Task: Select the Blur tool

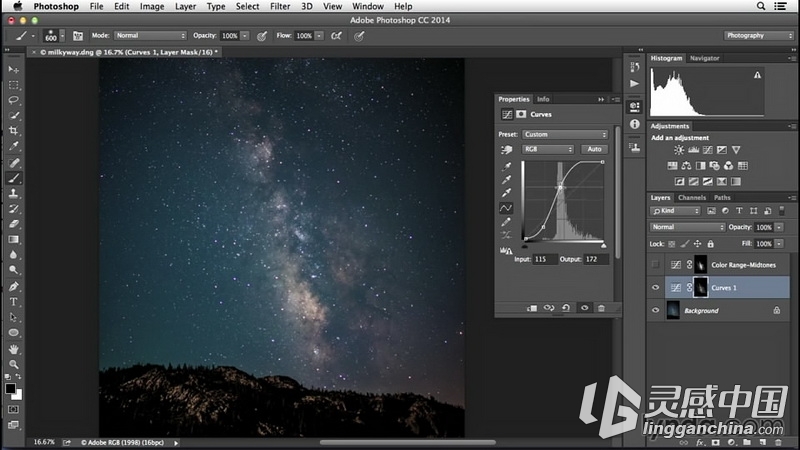Action: pos(14,255)
